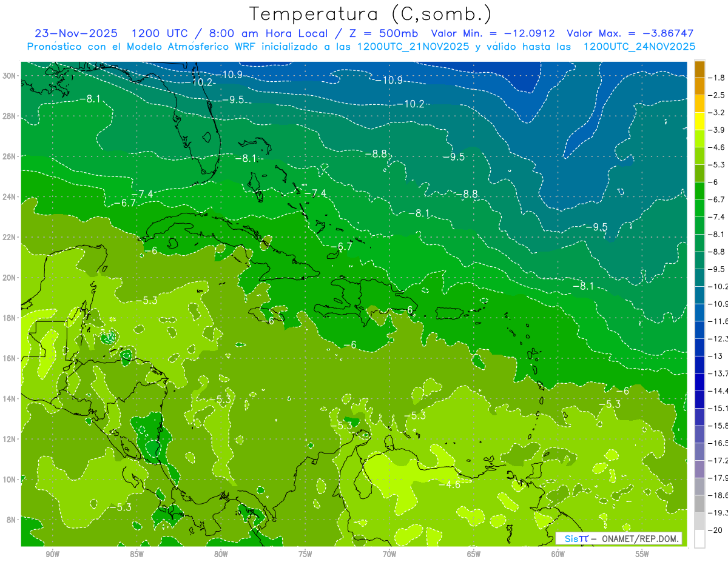Click the '16N' latitude axis label
728x562 pixels.
8,358
